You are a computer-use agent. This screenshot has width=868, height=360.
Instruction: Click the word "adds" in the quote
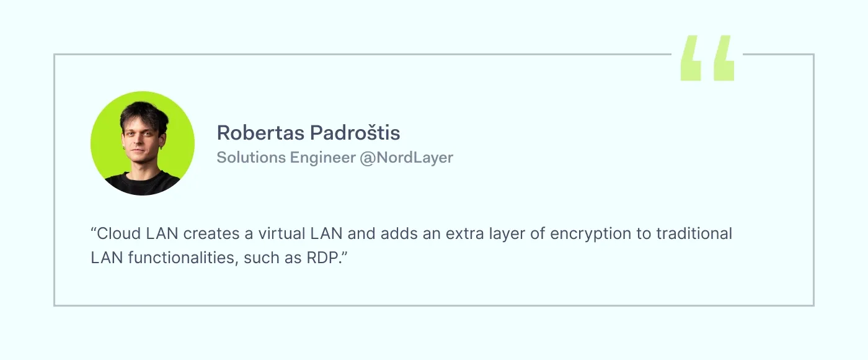point(399,234)
